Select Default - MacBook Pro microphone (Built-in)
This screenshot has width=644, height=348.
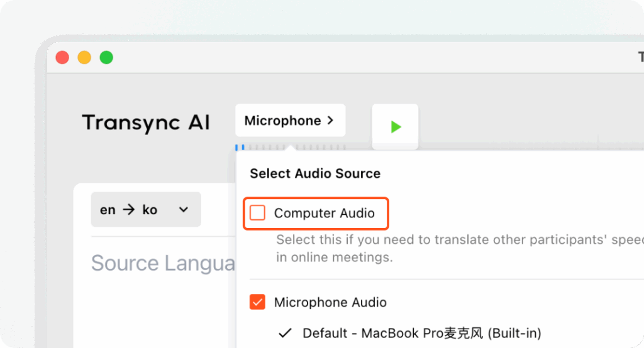coord(409,333)
